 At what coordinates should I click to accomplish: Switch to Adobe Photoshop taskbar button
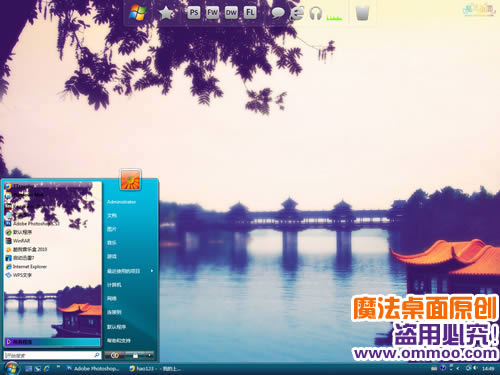tap(93, 369)
